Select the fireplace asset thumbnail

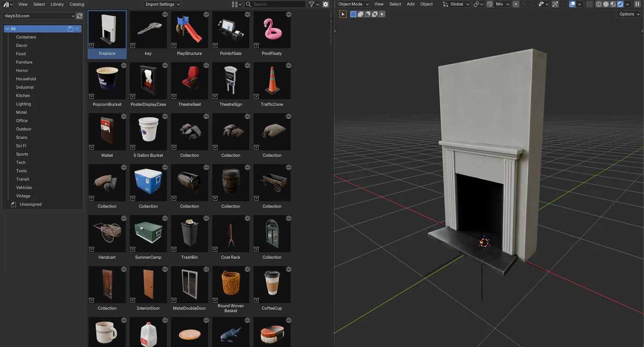107,30
